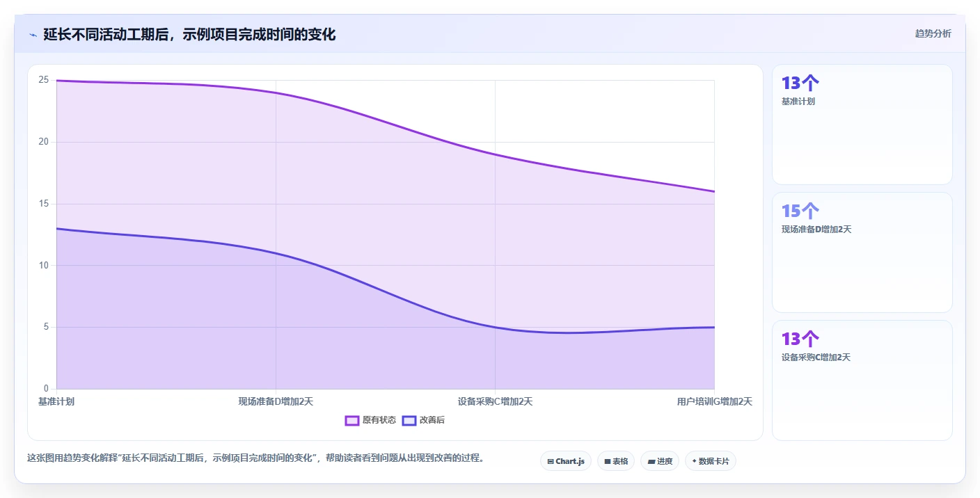Click the 基准计划 x-axis label
The width and height of the screenshot is (980, 498).
[x=56, y=401]
